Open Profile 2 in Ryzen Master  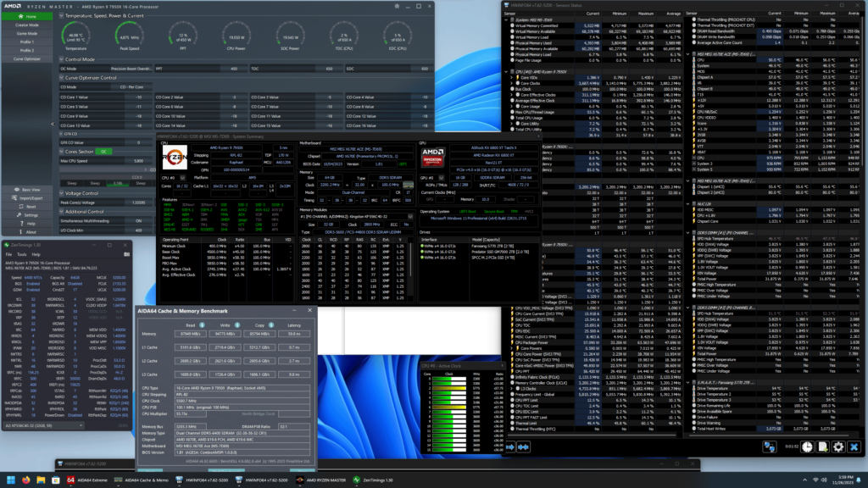click(26, 50)
